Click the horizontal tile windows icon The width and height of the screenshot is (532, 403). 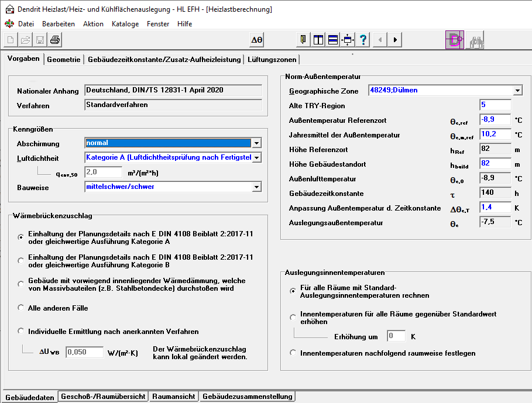[333, 40]
